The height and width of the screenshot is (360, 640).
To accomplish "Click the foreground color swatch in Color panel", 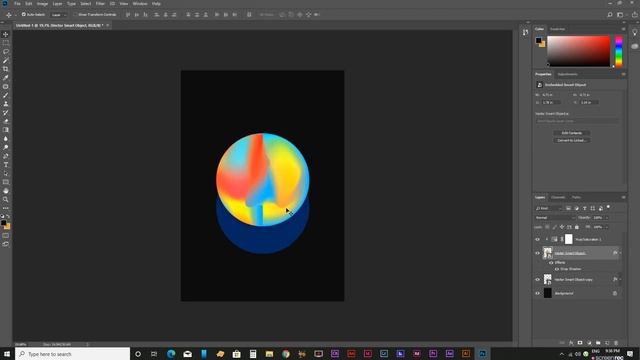I will point(538,40).
